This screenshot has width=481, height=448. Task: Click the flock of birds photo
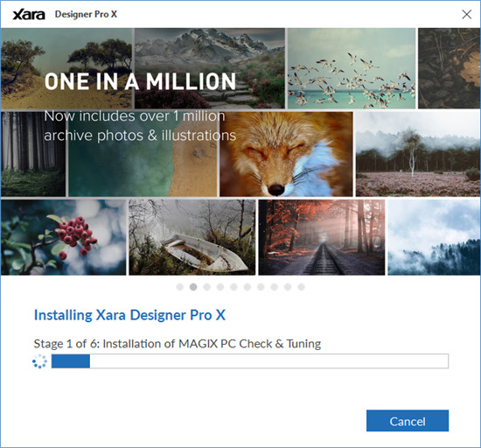coord(352,68)
